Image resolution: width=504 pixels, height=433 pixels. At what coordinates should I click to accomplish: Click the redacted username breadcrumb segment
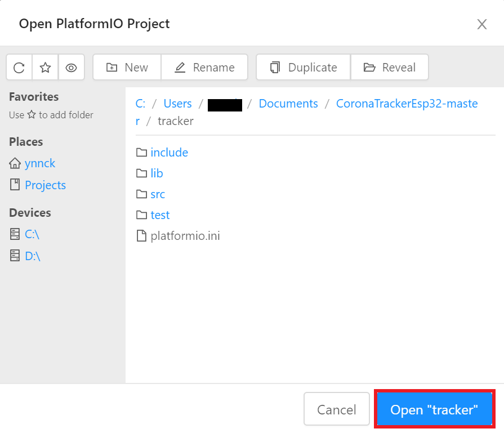[225, 105]
